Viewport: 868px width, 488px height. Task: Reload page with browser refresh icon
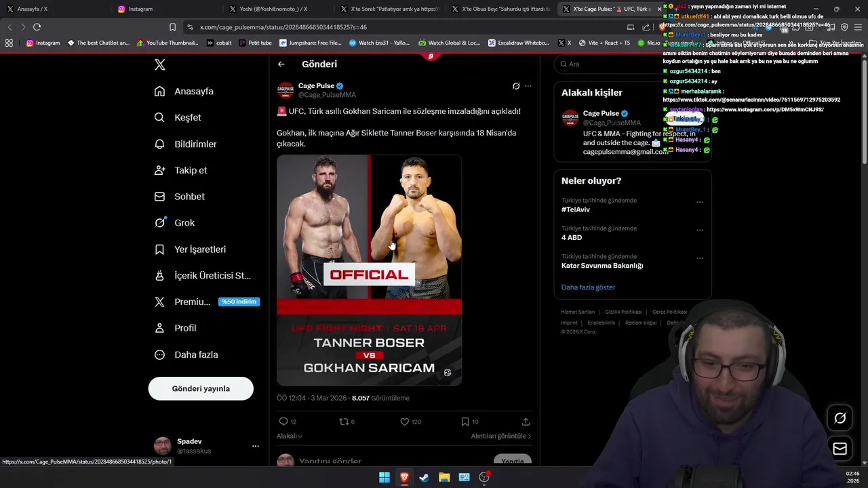[37, 27]
